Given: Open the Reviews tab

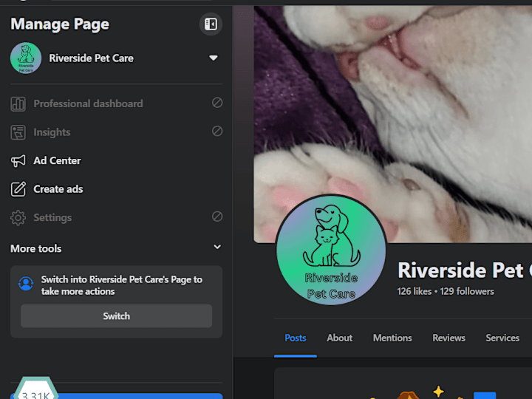Looking at the screenshot, I should point(449,338).
